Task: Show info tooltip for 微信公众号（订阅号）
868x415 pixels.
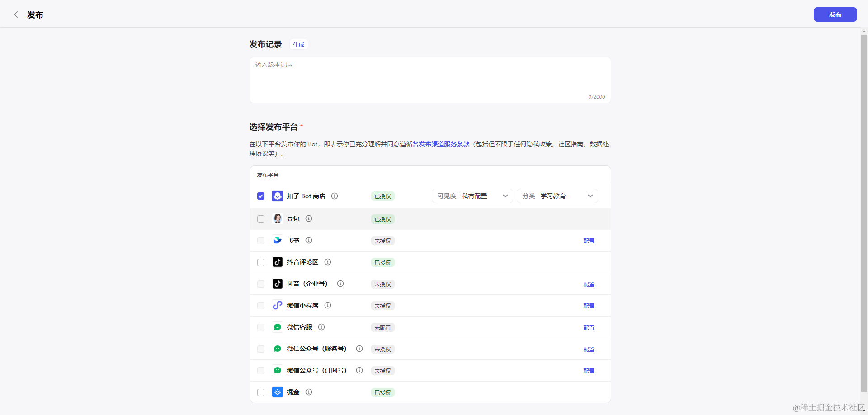Action: coord(359,370)
